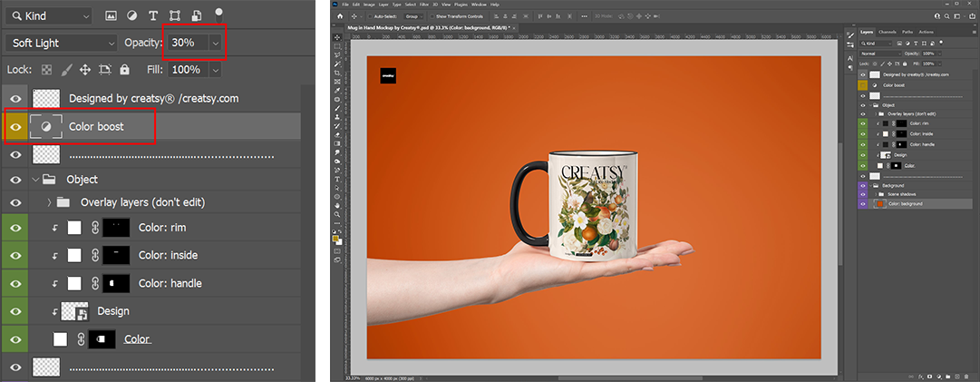This screenshot has width=980, height=382.
Task: Select the Crop tool
Action: 337,73
